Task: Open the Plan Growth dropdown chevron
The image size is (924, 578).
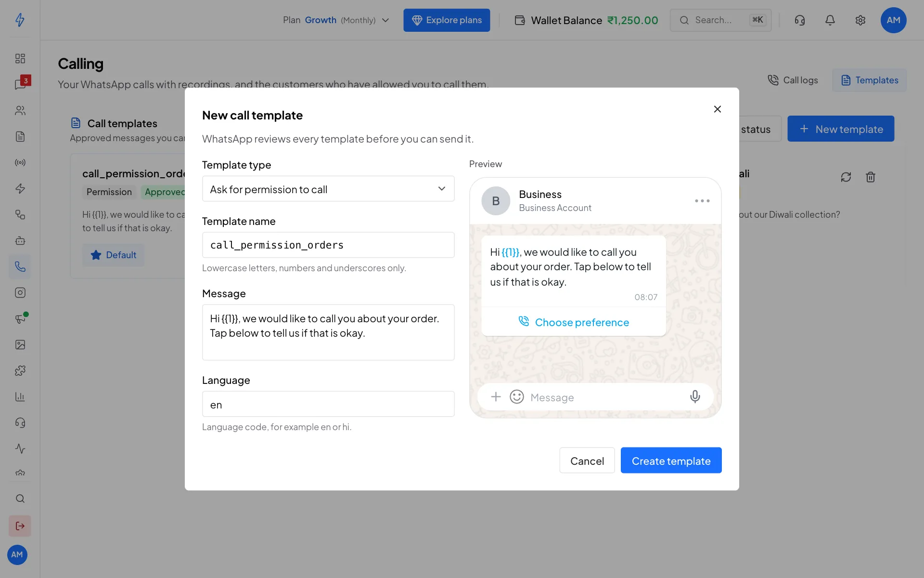Action: [385, 20]
